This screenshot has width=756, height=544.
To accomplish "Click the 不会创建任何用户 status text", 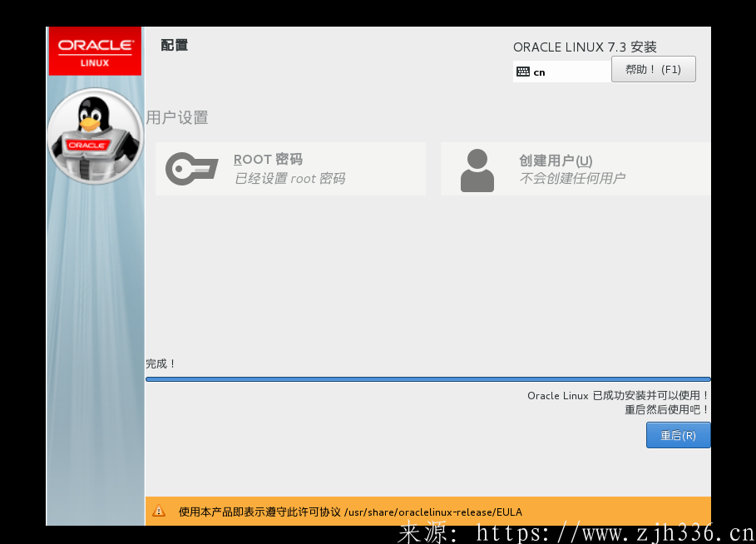I will pos(572,178).
